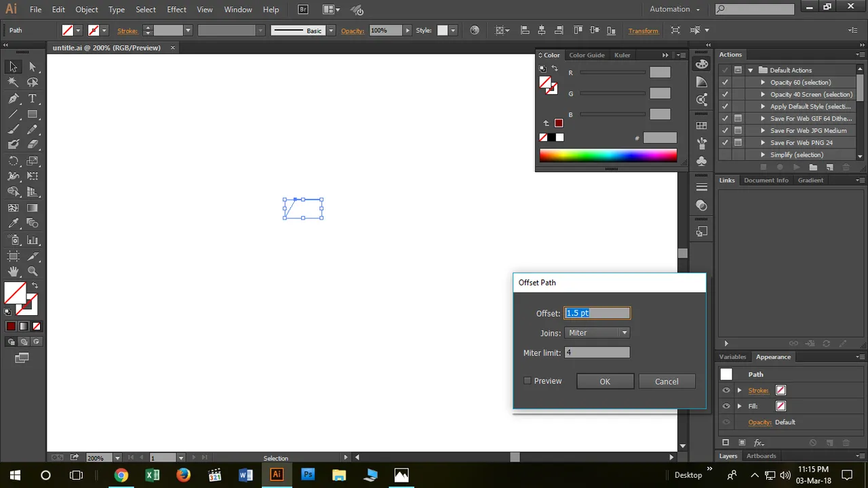This screenshot has height=488, width=868.
Task: Click the dark red last color swatch
Action: tap(558, 123)
